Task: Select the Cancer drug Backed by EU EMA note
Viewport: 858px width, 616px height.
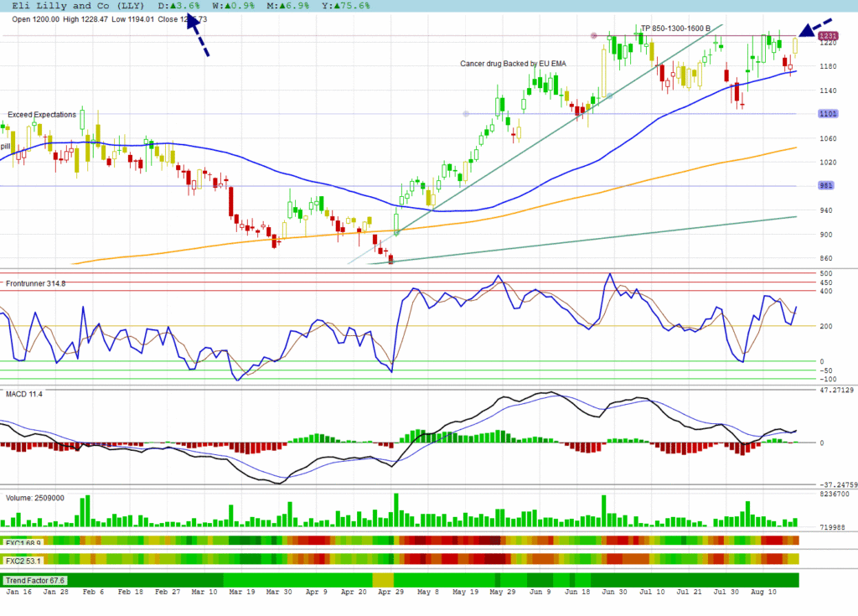Action: click(514, 64)
